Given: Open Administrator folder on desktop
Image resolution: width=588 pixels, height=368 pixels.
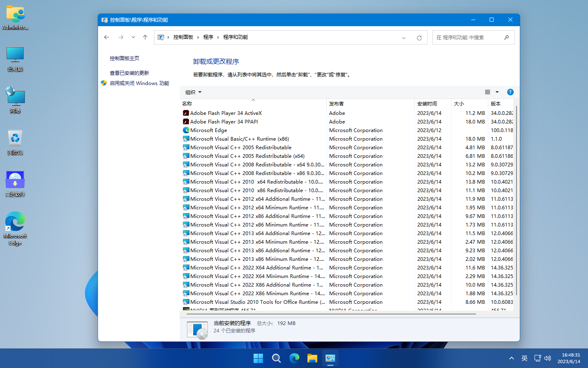Looking at the screenshot, I should 15,18.
